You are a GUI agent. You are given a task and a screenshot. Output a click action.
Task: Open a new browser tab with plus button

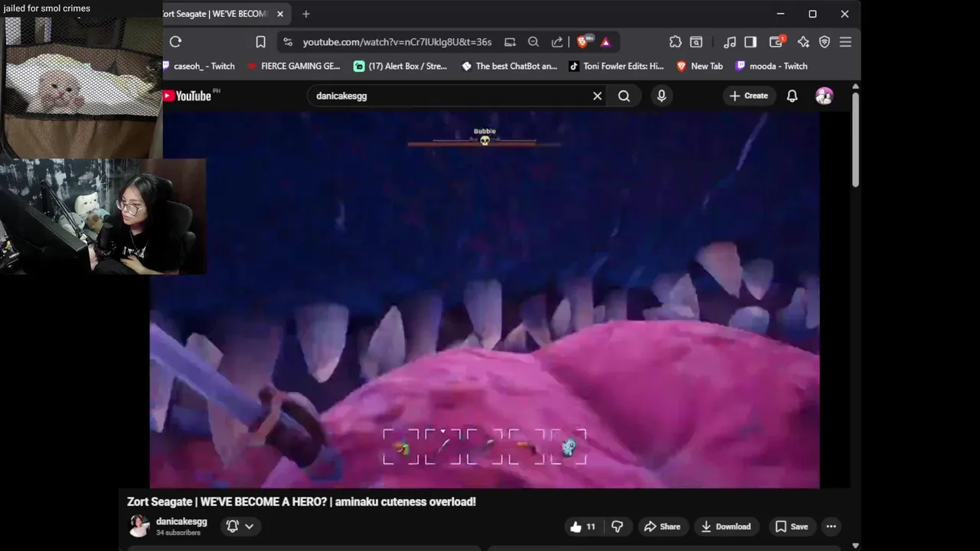306,14
